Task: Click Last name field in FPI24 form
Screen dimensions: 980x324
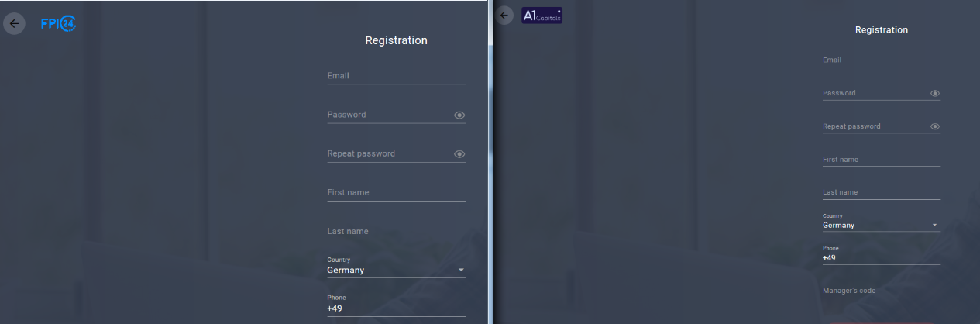Action: click(x=396, y=231)
